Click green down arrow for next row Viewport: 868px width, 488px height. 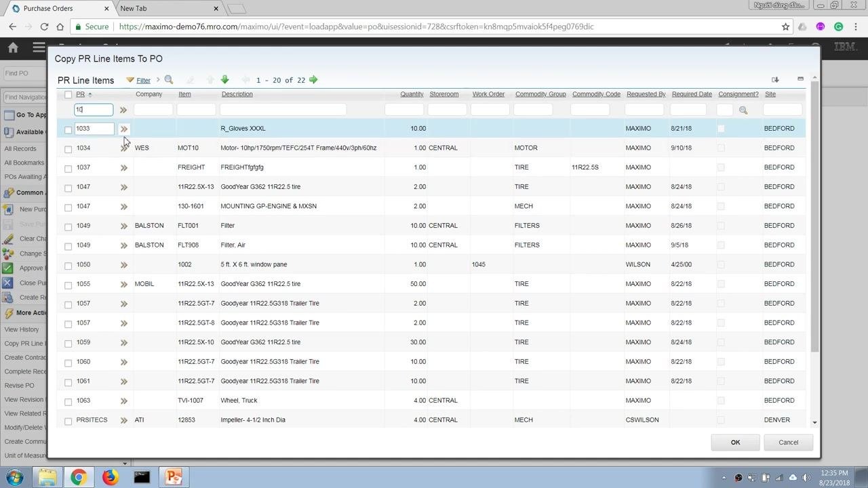click(x=225, y=80)
